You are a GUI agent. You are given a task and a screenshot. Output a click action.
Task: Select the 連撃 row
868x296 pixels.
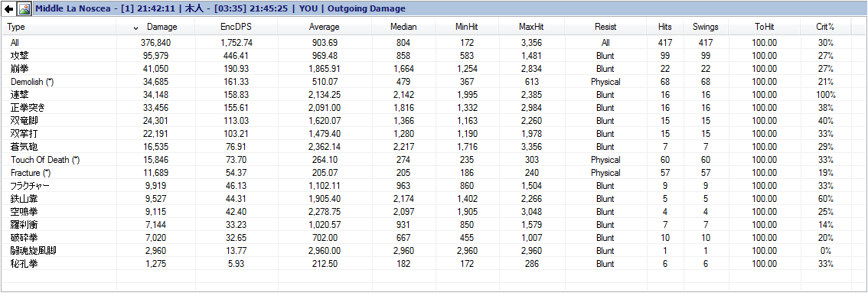click(x=434, y=95)
